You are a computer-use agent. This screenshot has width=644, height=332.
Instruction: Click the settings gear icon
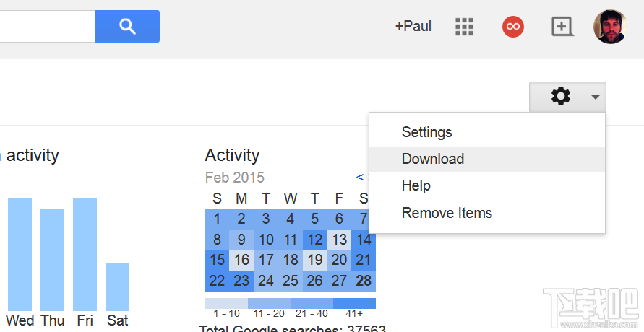tap(561, 97)
